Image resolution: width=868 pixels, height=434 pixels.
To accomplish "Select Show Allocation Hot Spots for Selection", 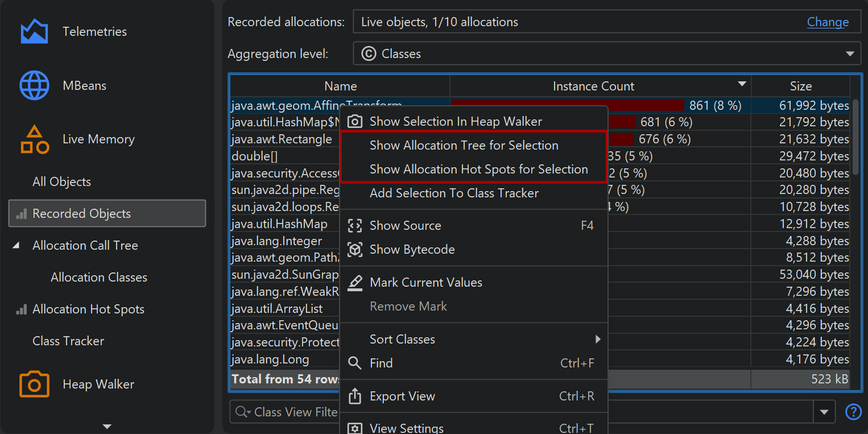I will point(478,170).
